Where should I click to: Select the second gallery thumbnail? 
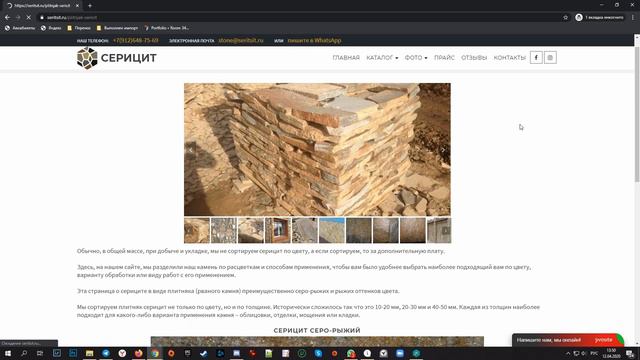(x=224, y=230)
